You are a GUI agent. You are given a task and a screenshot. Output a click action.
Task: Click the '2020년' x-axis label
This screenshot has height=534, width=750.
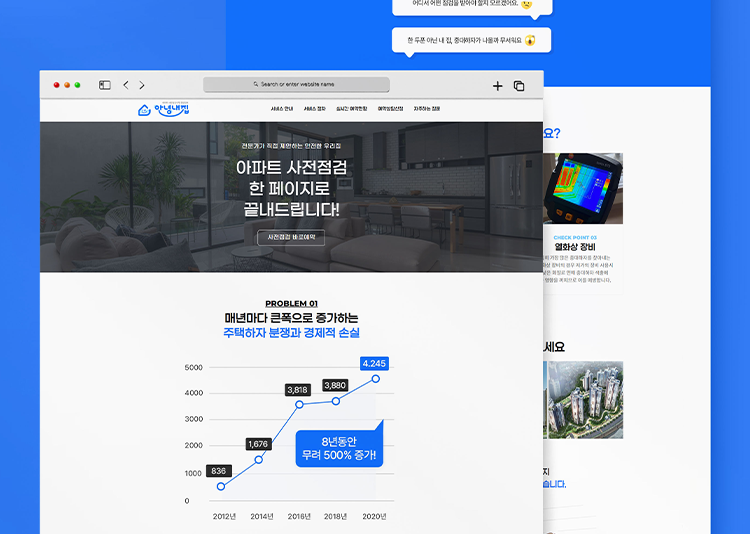pyautogui.click(x=374, y=516)
